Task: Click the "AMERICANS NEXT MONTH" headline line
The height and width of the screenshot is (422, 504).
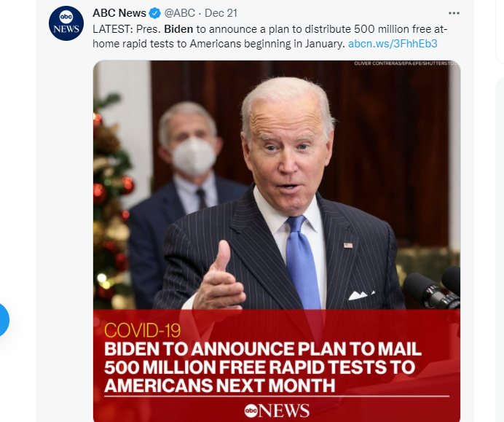Action: coord(219,386)
